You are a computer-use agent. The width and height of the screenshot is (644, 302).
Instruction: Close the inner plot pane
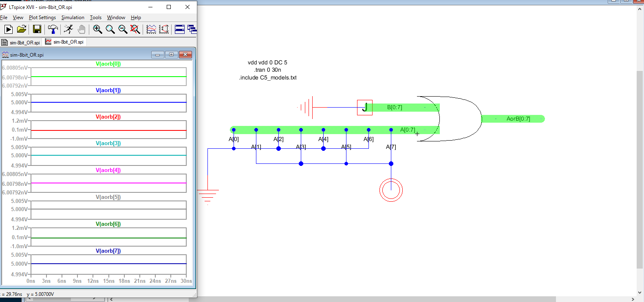(185, 55)
